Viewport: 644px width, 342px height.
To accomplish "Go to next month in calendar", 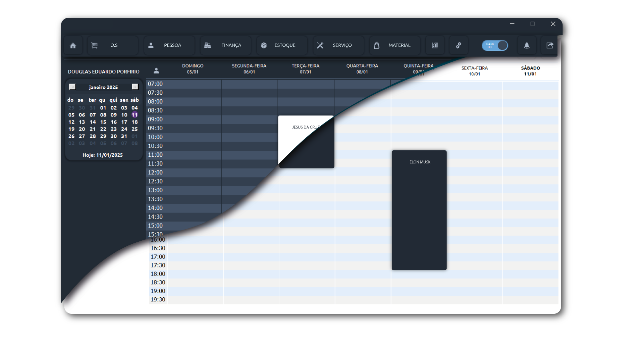I will click(x=135, y=87).
